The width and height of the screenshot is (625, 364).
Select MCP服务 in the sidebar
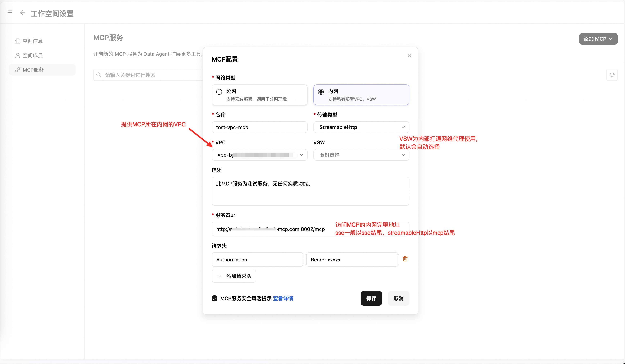pyautogui.click(x=33, y=70)
